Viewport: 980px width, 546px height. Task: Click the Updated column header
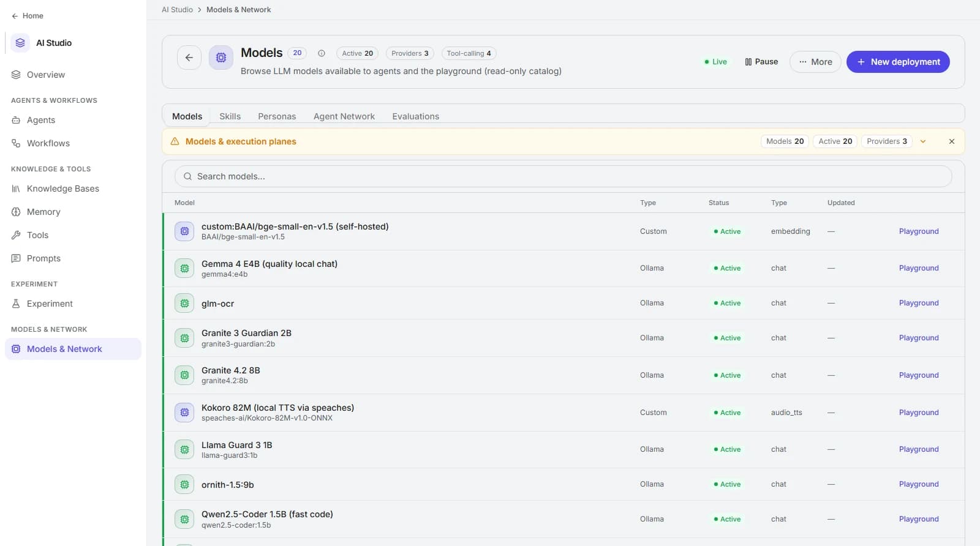841,203
